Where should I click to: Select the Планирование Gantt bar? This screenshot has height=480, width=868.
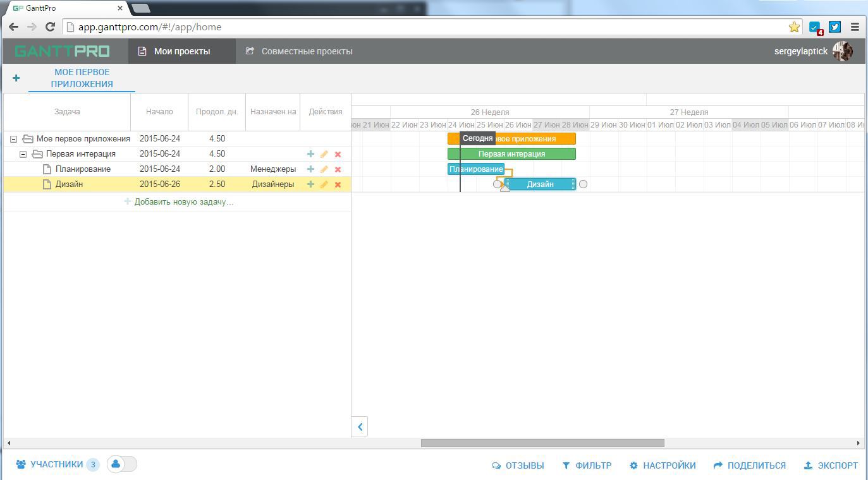point(476,169)
